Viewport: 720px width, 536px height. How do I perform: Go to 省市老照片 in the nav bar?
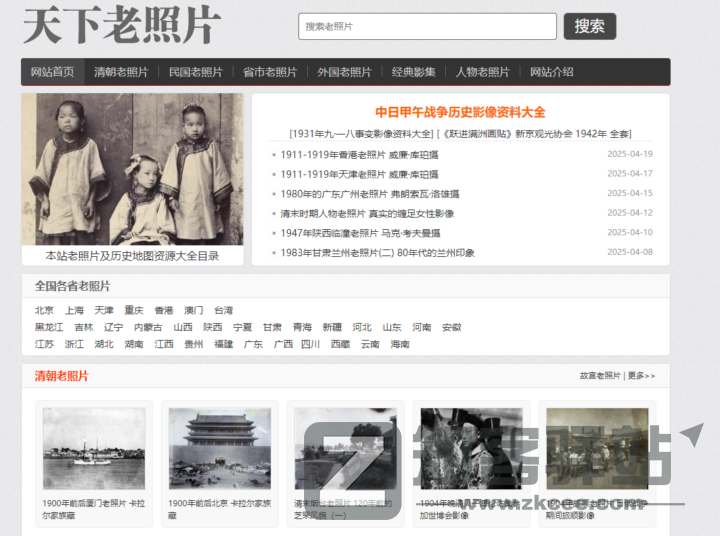270,72
